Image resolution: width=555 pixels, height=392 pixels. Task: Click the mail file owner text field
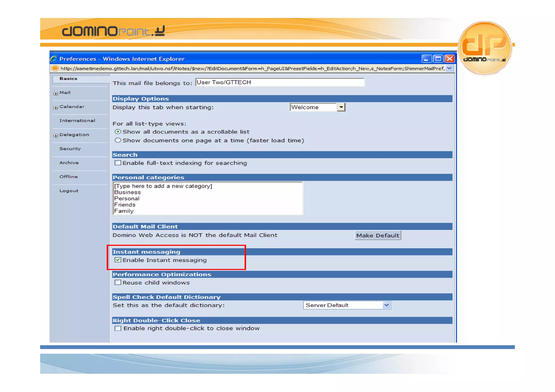[x=280, y=82]
